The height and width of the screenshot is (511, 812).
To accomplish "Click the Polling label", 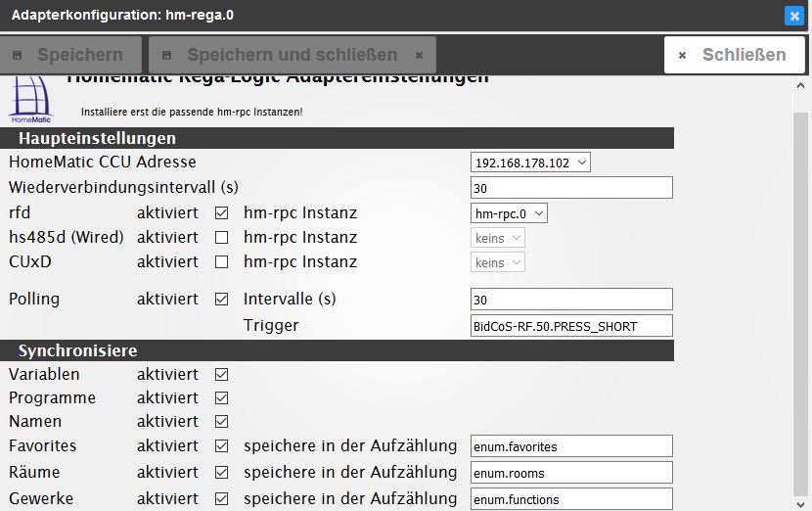I will tap(34, 299).
